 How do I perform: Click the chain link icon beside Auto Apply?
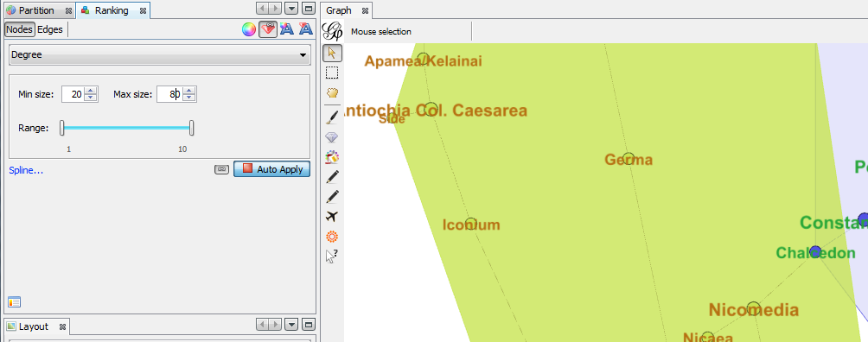[221, 169]
